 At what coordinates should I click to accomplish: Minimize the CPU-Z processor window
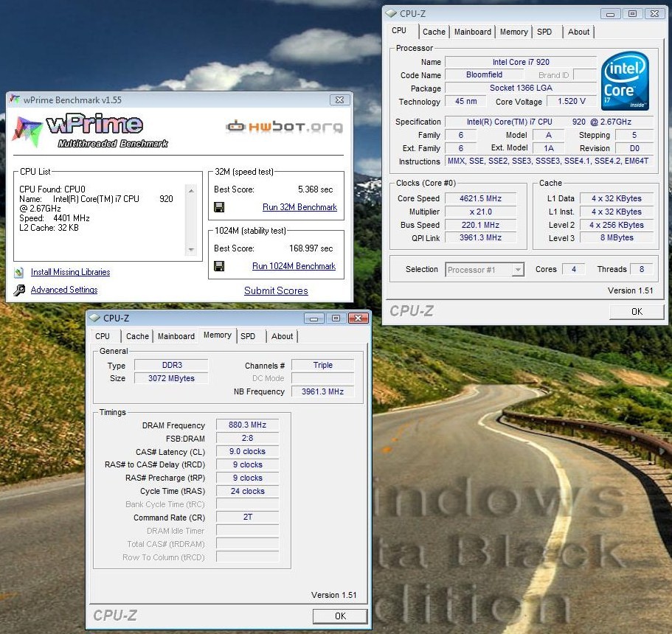pyautogui.click(x=610, y=14)
